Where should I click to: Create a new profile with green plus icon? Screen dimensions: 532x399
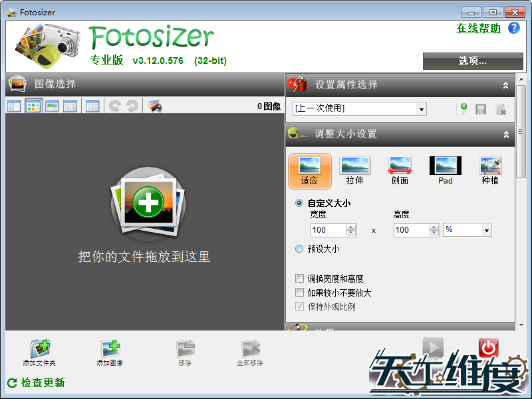coord(462,108)
